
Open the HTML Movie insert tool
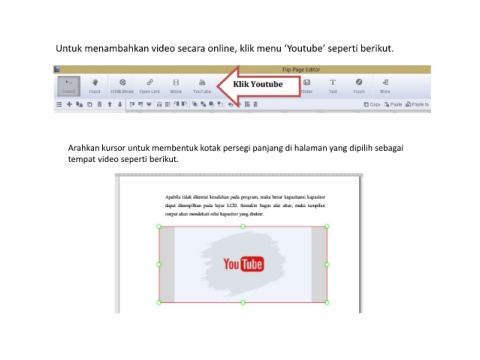tap(122, 86)
